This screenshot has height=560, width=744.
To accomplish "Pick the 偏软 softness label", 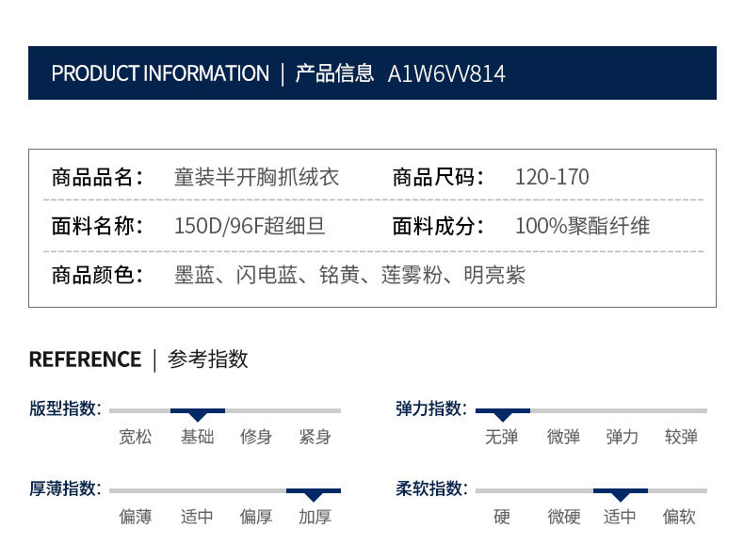I will (681, 517).
